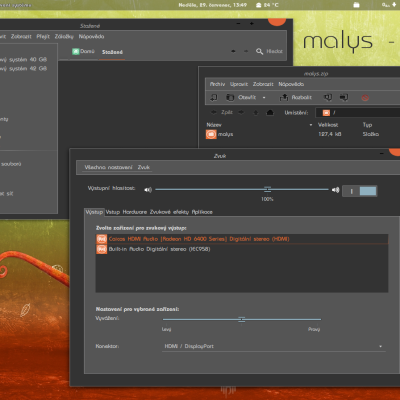Click the output volume slider handle
The height and width of the screenshot is (400, 400).
267,189
